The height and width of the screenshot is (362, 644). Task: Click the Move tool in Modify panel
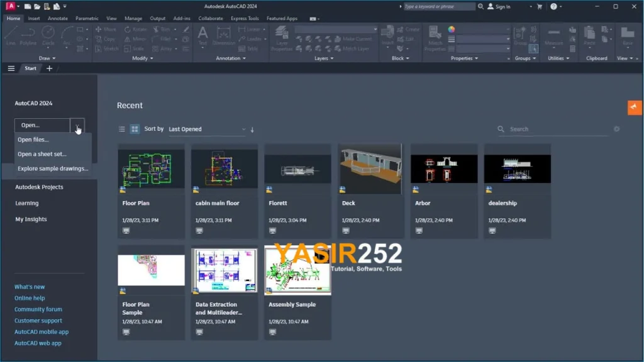point(106,30)
